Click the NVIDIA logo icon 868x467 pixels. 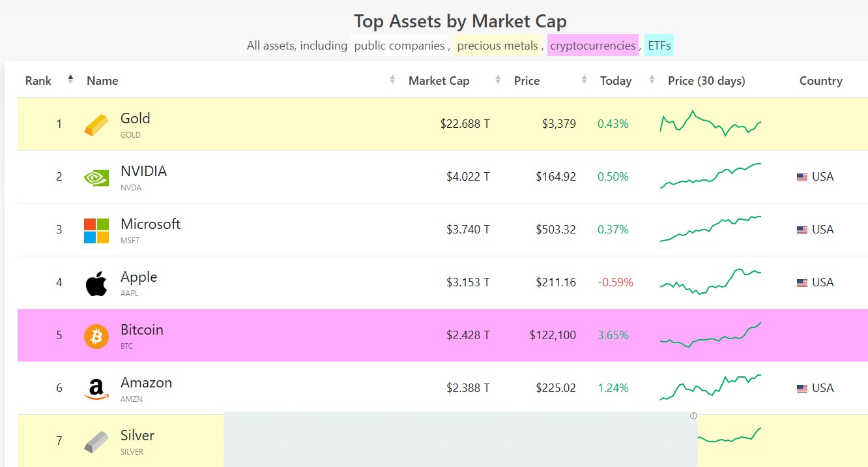point(96,177)
